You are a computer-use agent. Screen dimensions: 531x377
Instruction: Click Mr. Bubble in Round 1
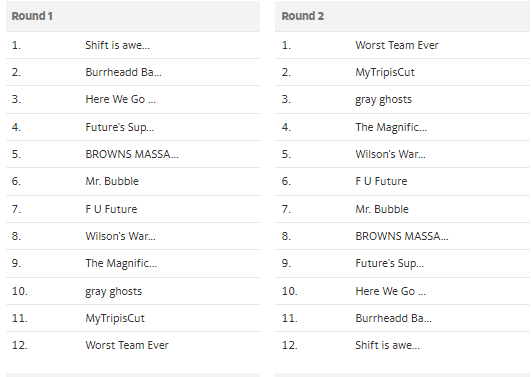click(x=112, y=181)
